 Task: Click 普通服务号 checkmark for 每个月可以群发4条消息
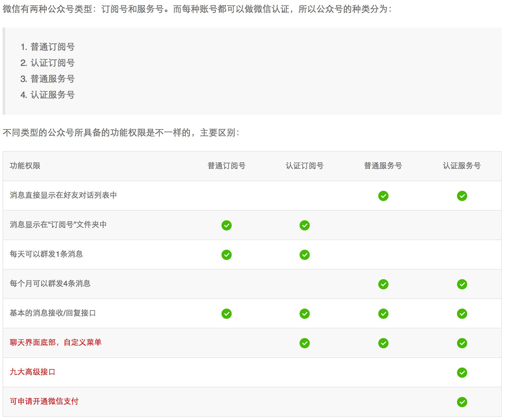click(x=383, y=284)
